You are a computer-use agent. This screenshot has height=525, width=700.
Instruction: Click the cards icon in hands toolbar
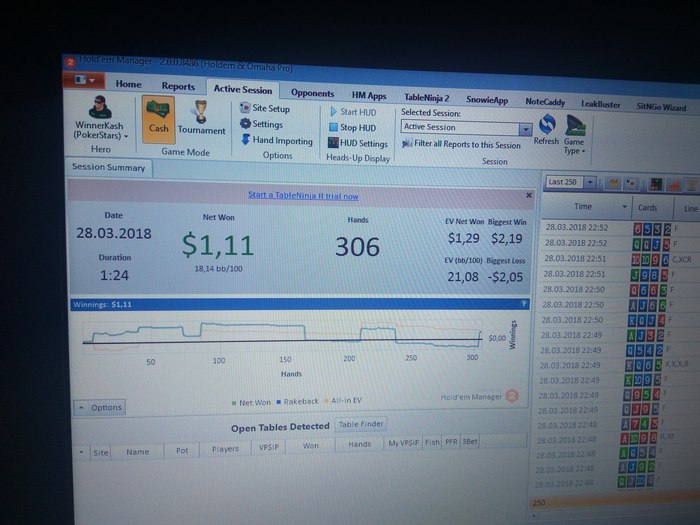631,183
